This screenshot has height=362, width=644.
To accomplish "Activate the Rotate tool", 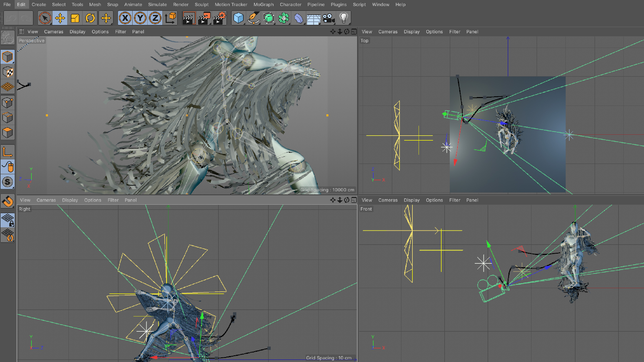I will [90, 18].
